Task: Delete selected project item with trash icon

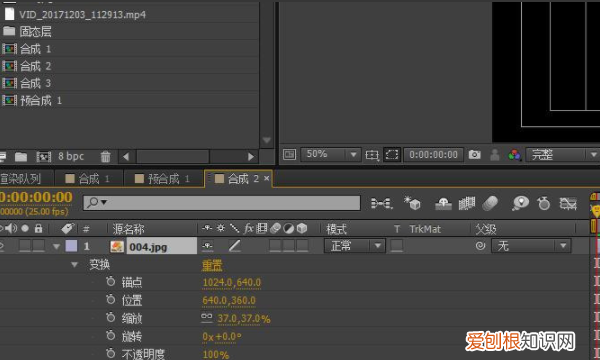Action: click(x=105, y=156)
